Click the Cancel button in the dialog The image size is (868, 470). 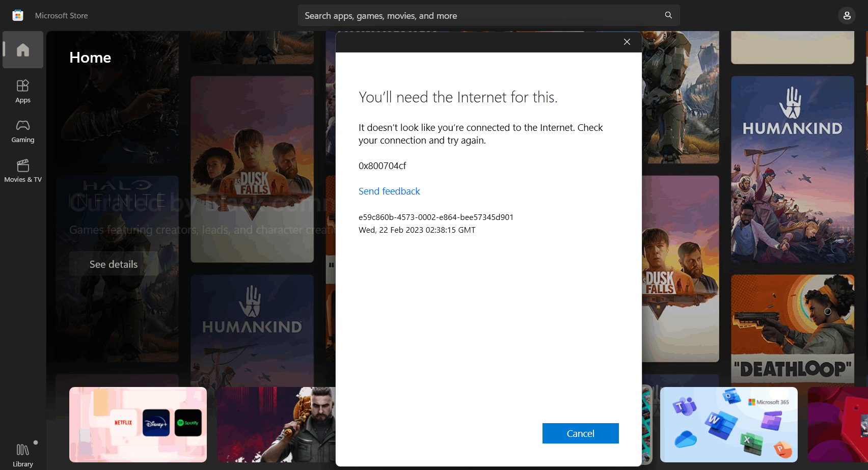point(581,433)
